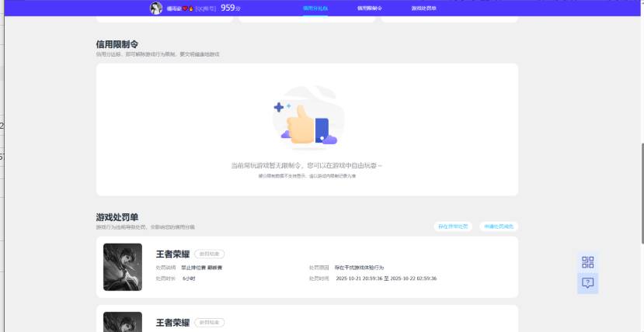Select the first highlighted top navigation tab
This screenshot has height=332, width=644.
pyautogui.click(x=315, y=9)
